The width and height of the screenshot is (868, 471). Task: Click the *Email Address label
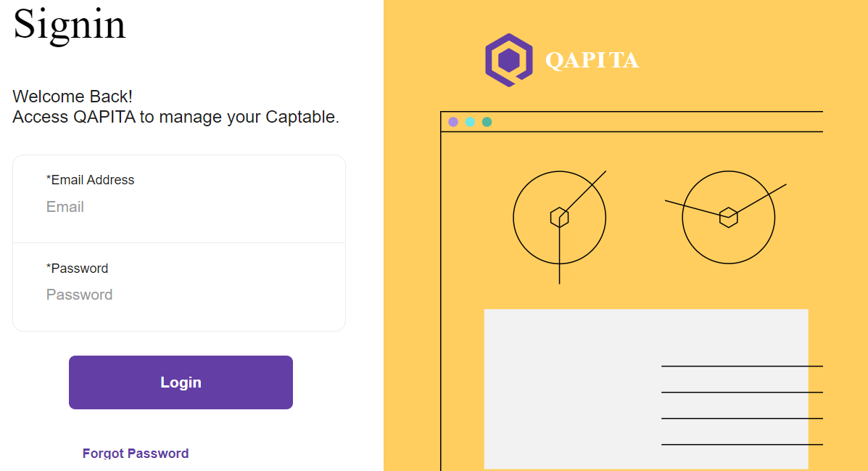pos(91,180)
